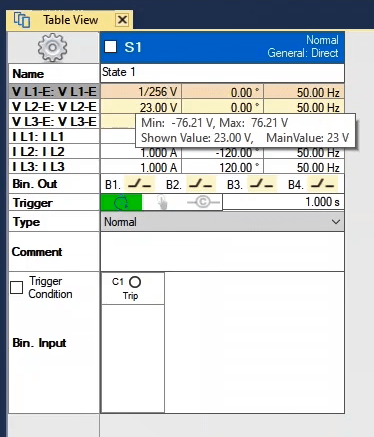This screenshot has width=374, height=437.
Task: Click the Table View window icon
Action: 22,20
